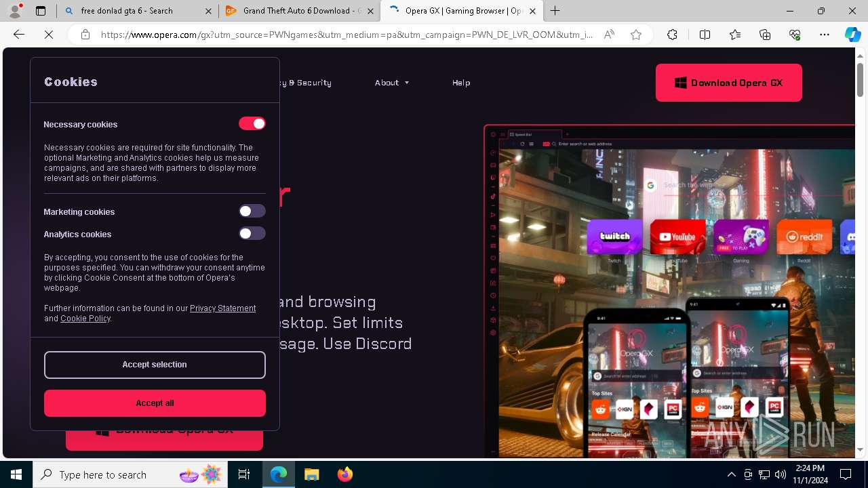Open Settings and more menu
Screen dimensions: 868x488
[825, 35]
